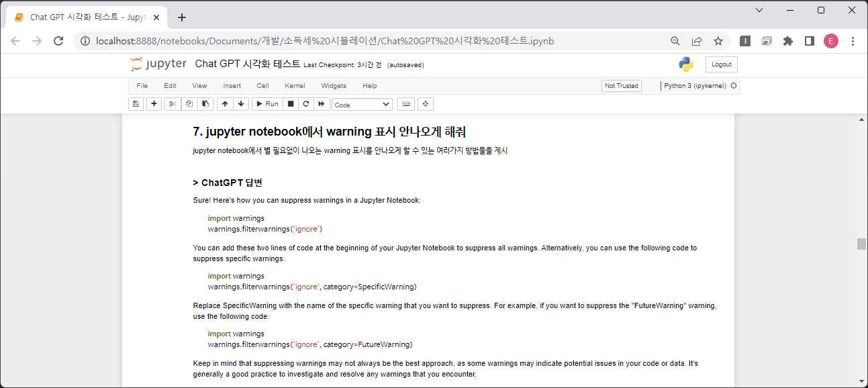Cut selected cells with scissors icon

tap(173, 104)
